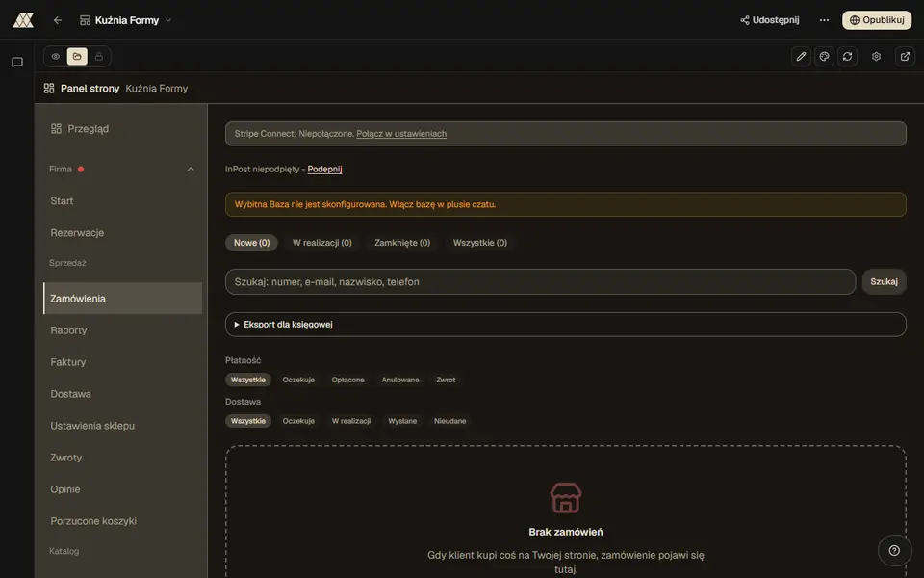Click the Udostępnij share button
Screen dimensions: 924x578
pos(770,20)
